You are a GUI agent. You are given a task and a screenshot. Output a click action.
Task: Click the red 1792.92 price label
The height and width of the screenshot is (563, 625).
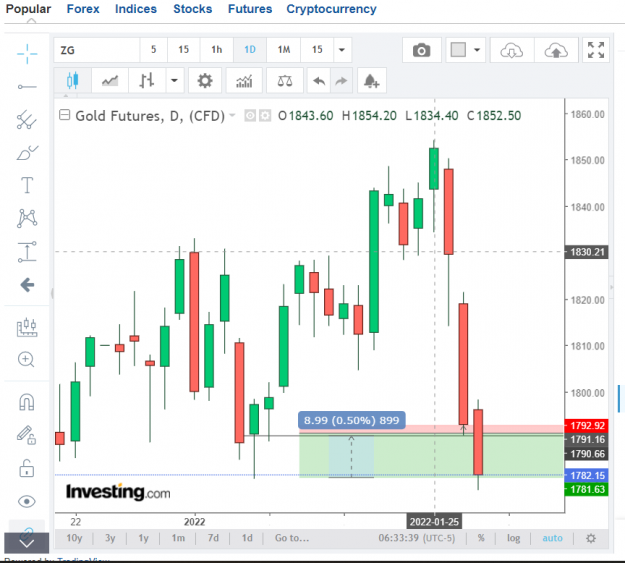click(587, 425)
